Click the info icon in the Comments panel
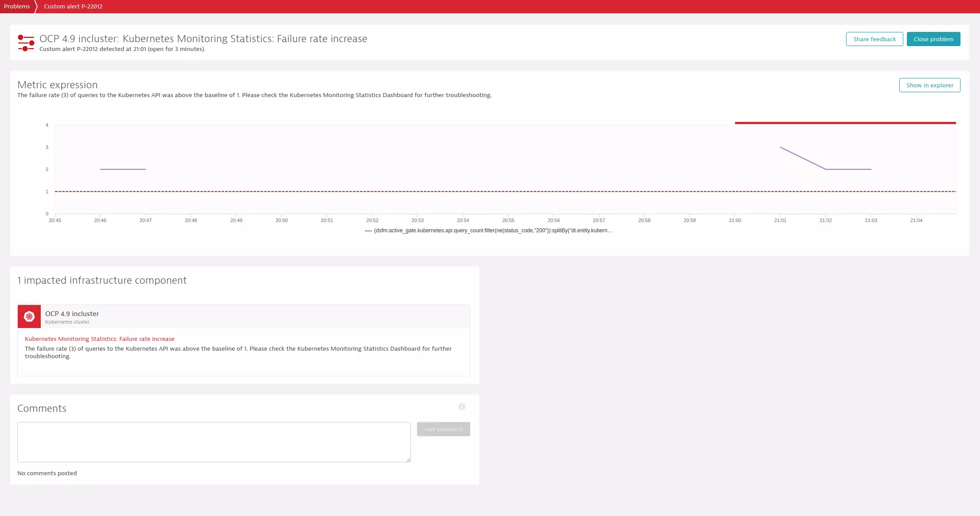The height and width of the screenshot is (516, 980). [x=461, y=407]
